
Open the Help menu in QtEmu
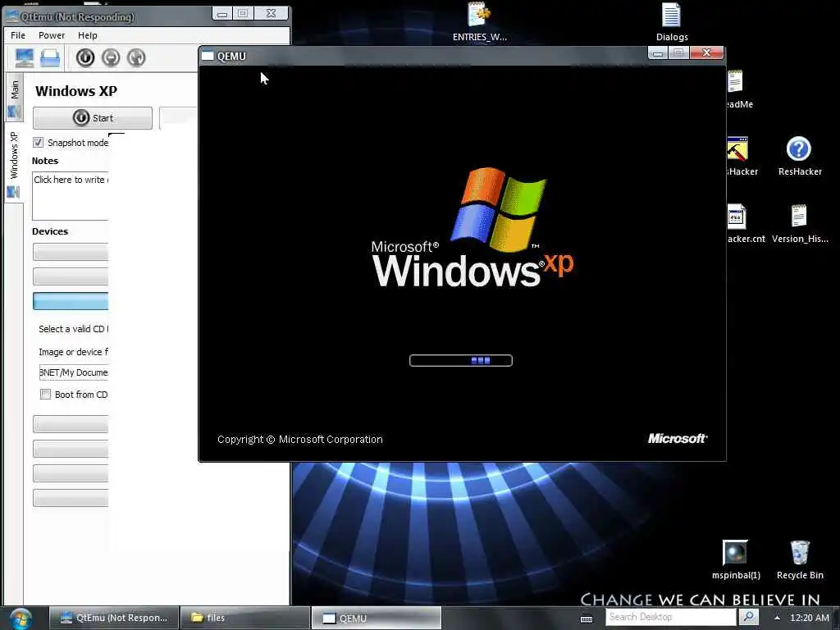pos(87,35)
